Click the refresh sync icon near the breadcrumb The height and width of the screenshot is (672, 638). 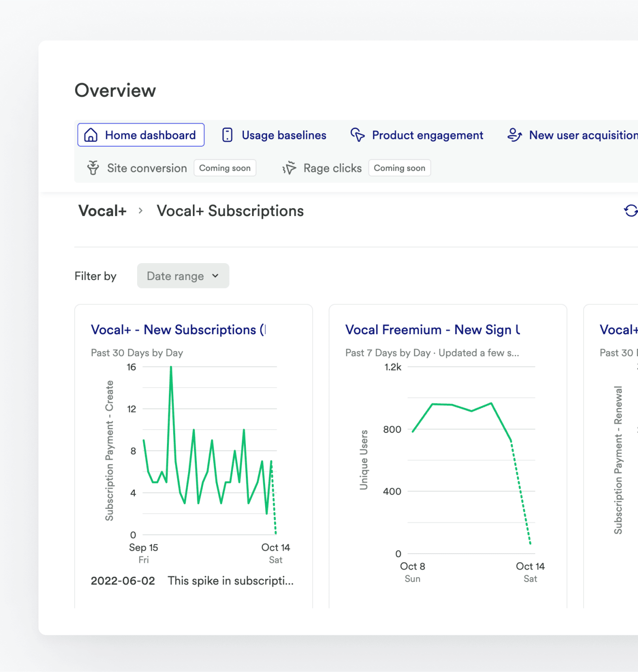(631, 211)
